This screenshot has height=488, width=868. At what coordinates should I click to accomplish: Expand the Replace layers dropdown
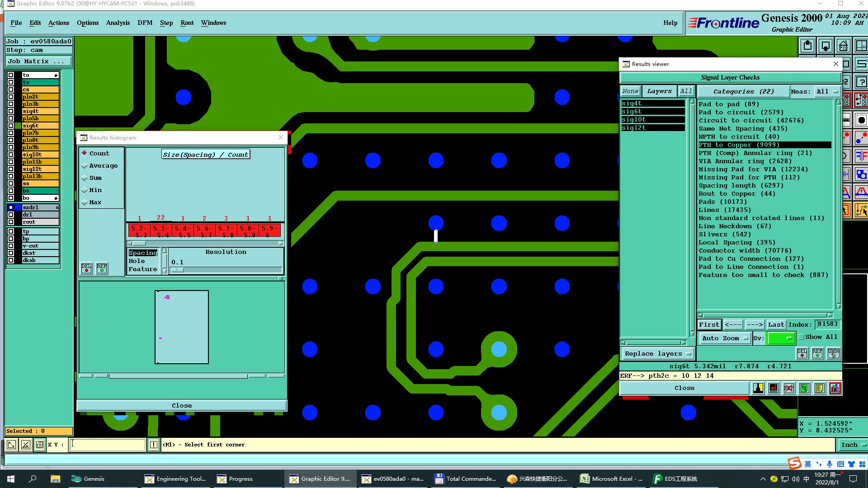point(657,354)
